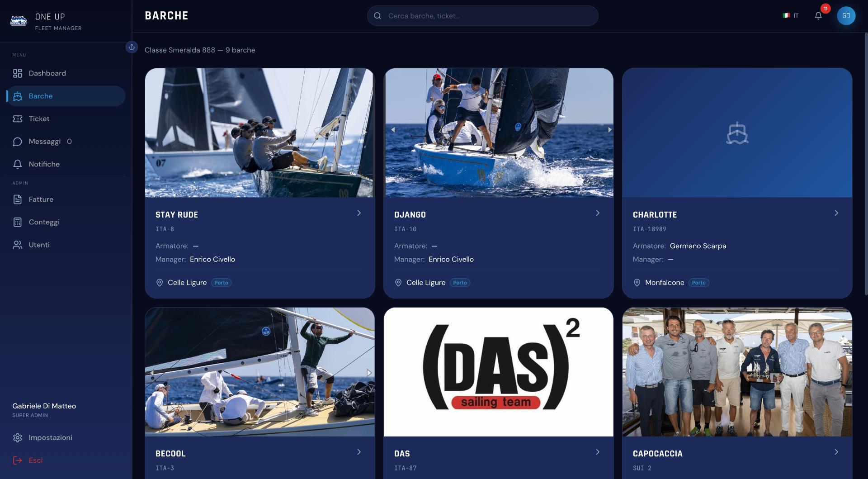Image resolution: width=868 pixels, height=479 pixels.
Task: Click manager name Enrico Civello on Django card
Action: [x=451, y=259]
